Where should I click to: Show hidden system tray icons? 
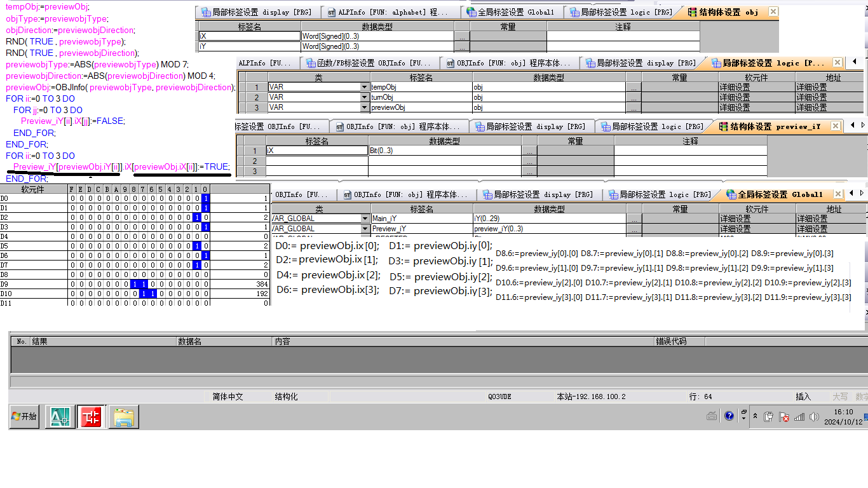point(755,417)
